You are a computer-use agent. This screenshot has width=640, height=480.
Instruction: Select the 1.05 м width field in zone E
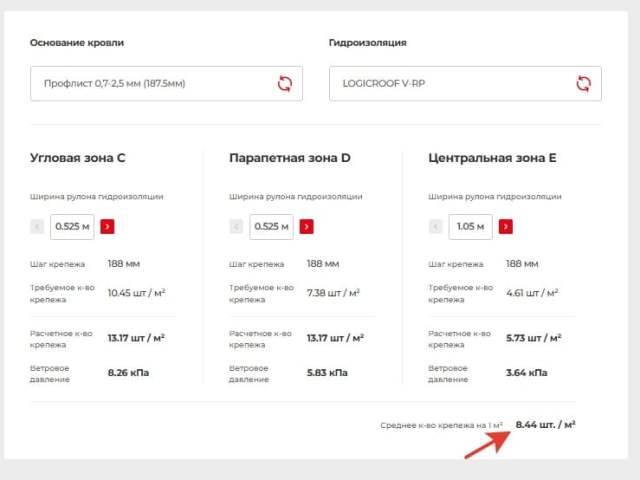pyautogui.click(x=471, y=227)
